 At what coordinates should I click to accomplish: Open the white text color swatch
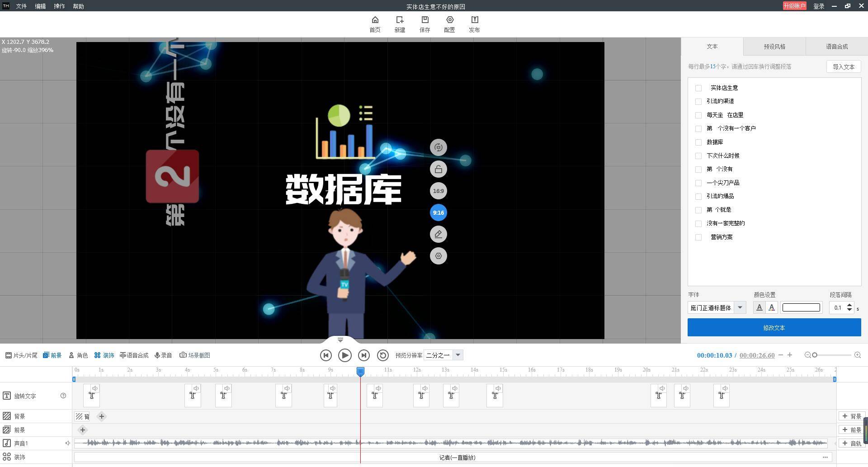[801, 307]
